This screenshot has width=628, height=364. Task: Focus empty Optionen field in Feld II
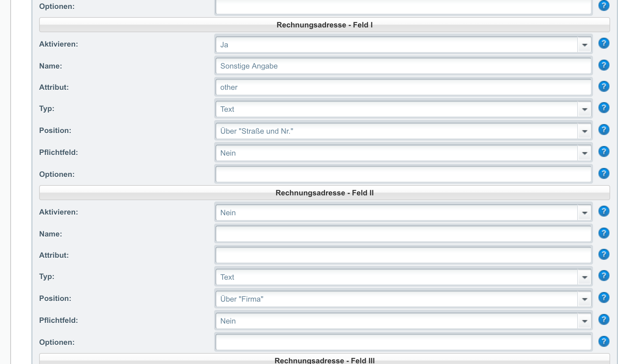coord(404,342)
